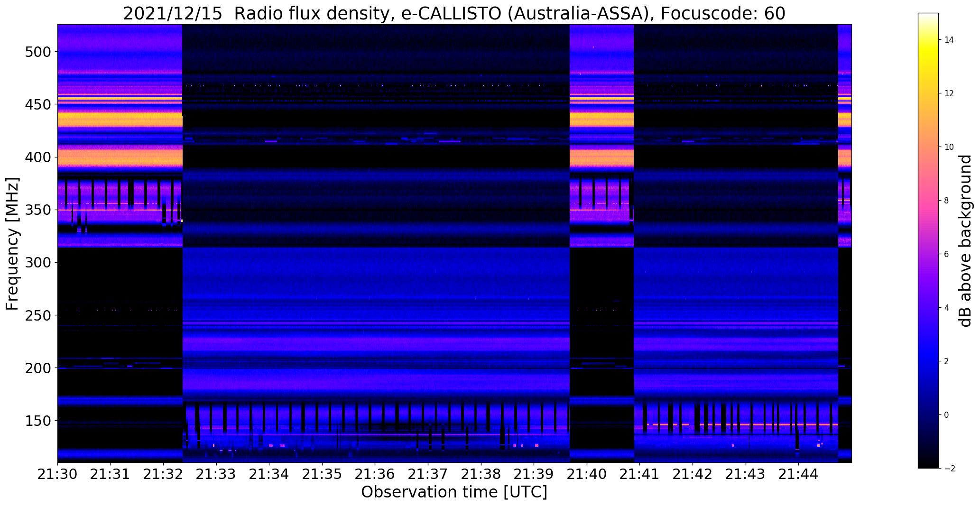Click the 21:37 time tick label
The height and width of the screenshot is (506, 980).
pyautogui.click(x=428, y=474)
